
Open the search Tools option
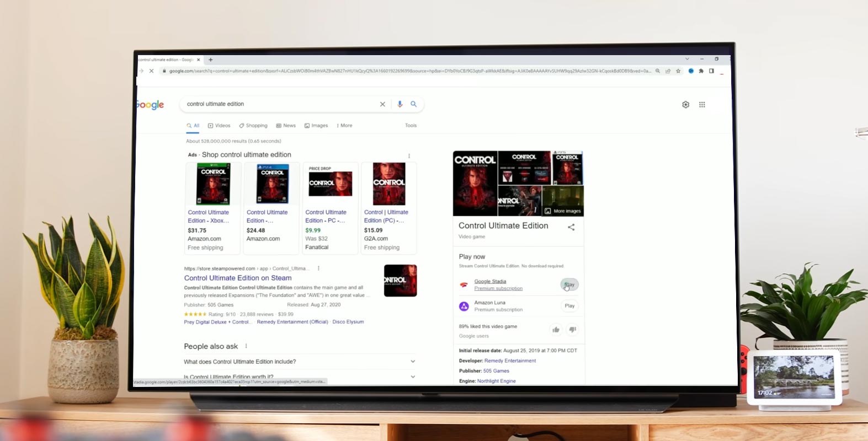411,126
